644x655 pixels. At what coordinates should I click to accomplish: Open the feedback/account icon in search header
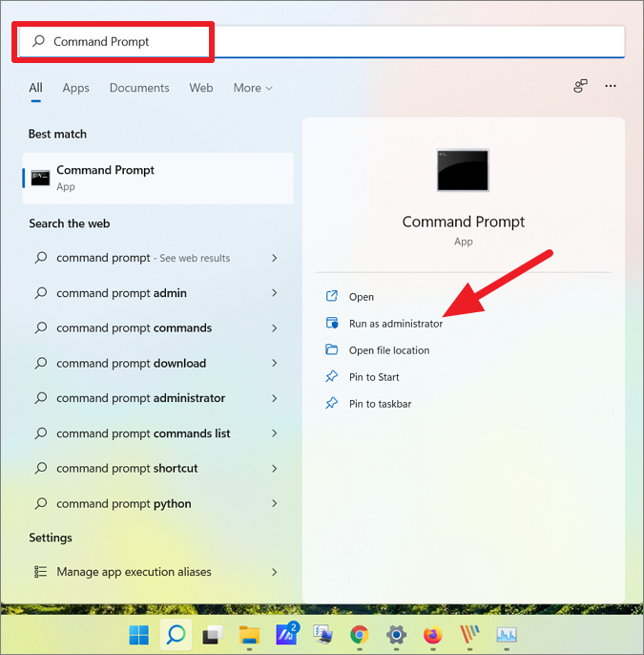coord(580,86)
